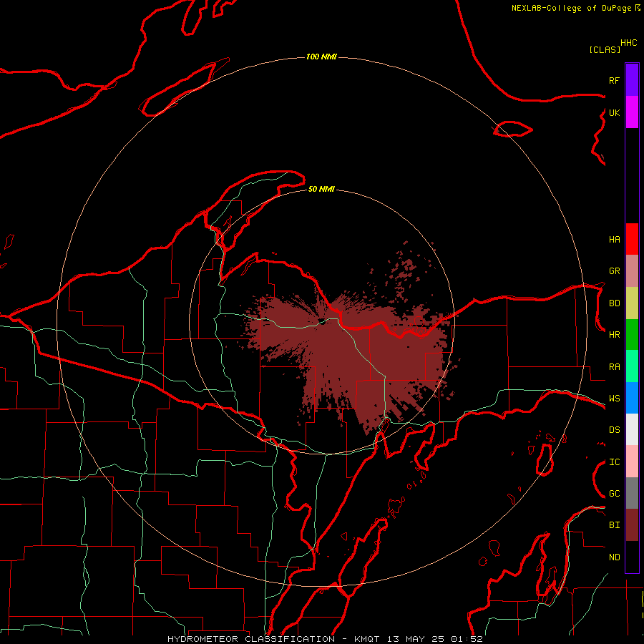The height and width of the screenshot is (644, 644).
Task: Click the IC legend label
Action: [x=614, y=462]
